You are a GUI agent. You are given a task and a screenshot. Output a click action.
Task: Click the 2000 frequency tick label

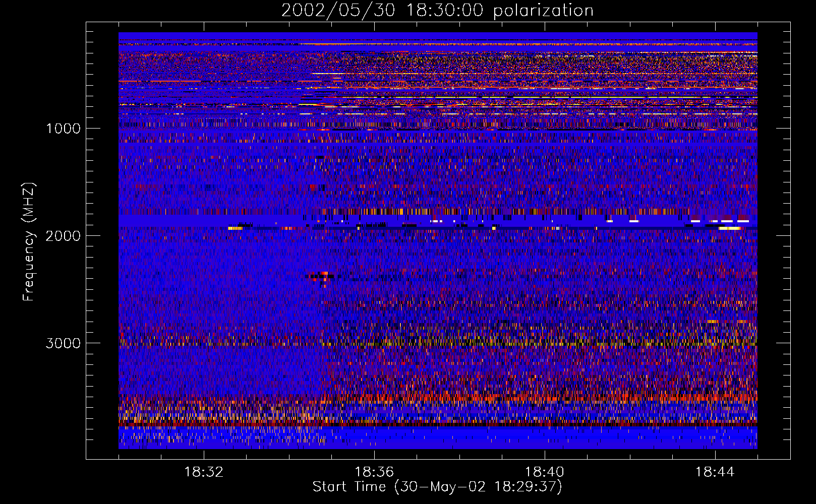click(x=63, y=236)
